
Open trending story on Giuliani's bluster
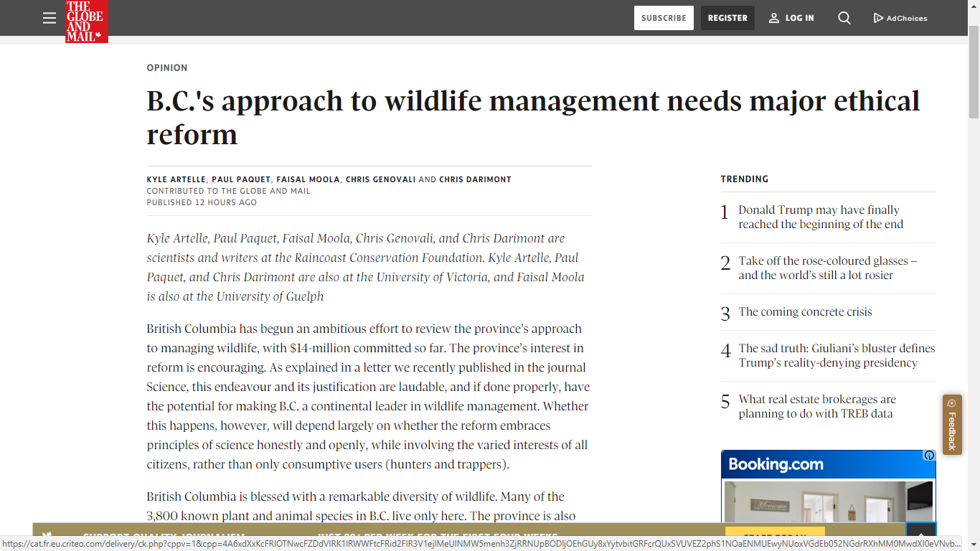837,355
